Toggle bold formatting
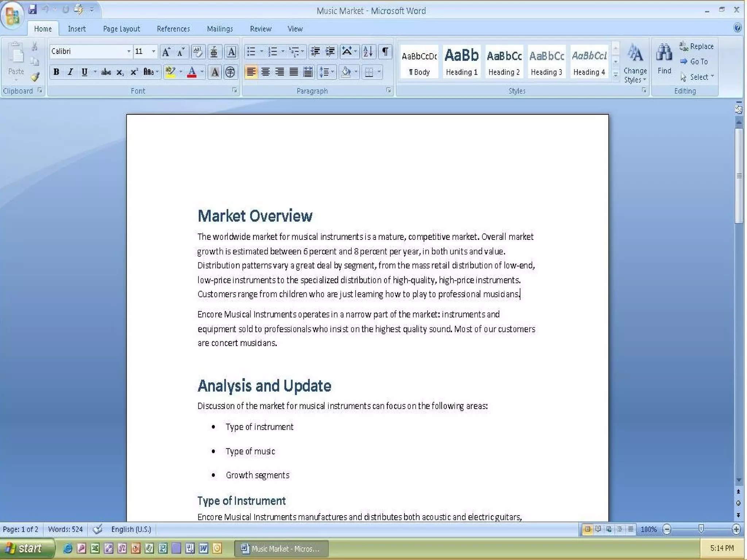The width and height of the screenshot is (747, 560). [56, 72]
